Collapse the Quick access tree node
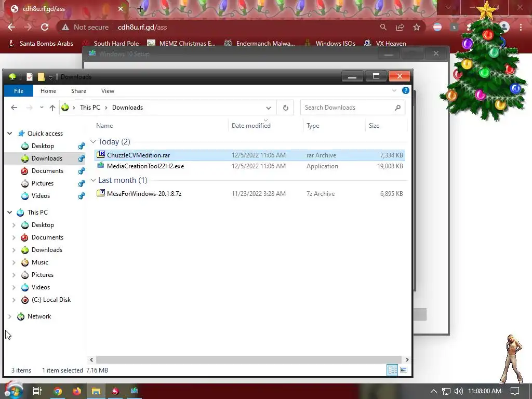The image size is (532, 399). coord(10,134)
